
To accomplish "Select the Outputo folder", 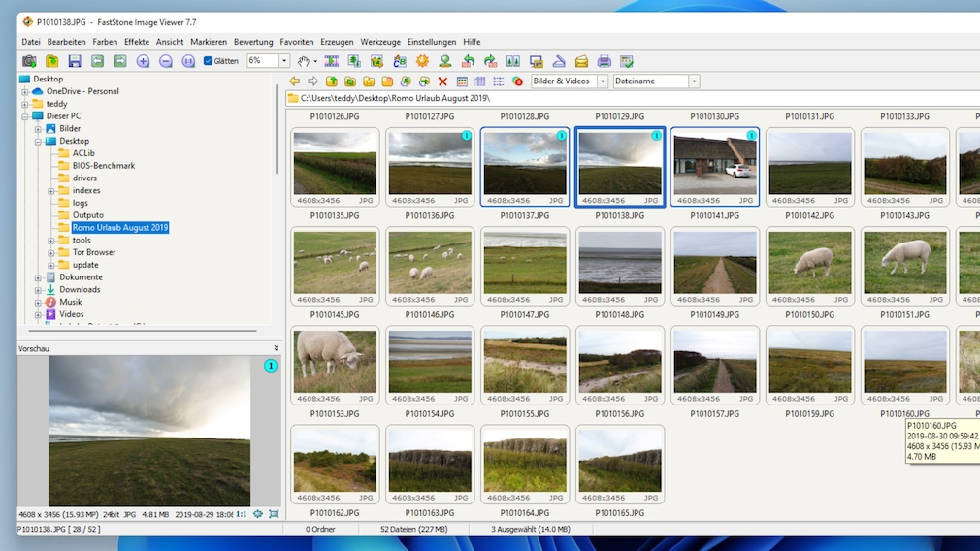I will coord(88,215).
